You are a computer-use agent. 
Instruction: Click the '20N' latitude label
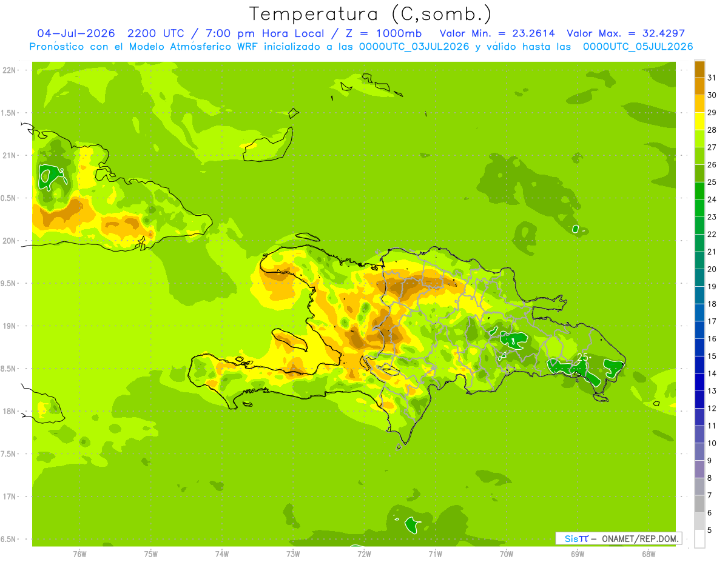10,241
